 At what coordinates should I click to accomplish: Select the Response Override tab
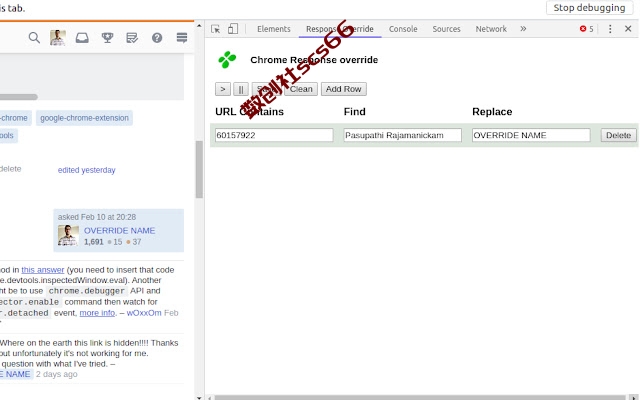point(340,29)
